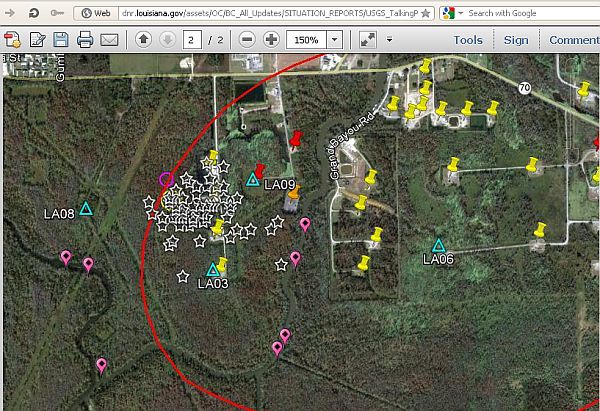Click the fit-to-window expand icon
This screenshot has width=600, height=411.
pyautogui.click(x=368, y=40)
